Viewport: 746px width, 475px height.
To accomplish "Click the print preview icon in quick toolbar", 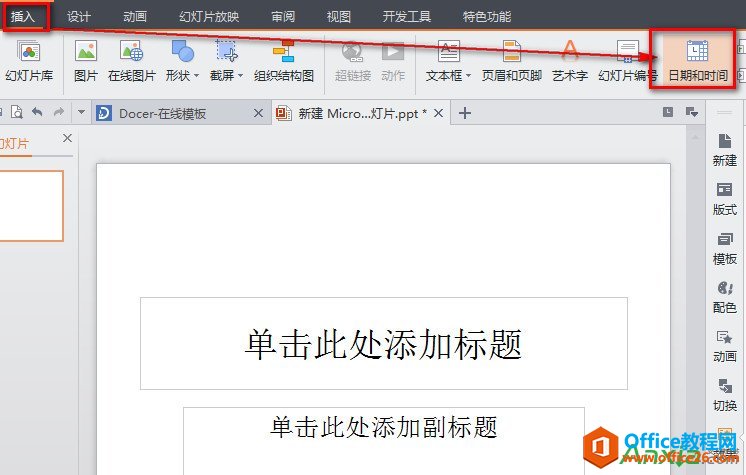I will coord(17,112).
